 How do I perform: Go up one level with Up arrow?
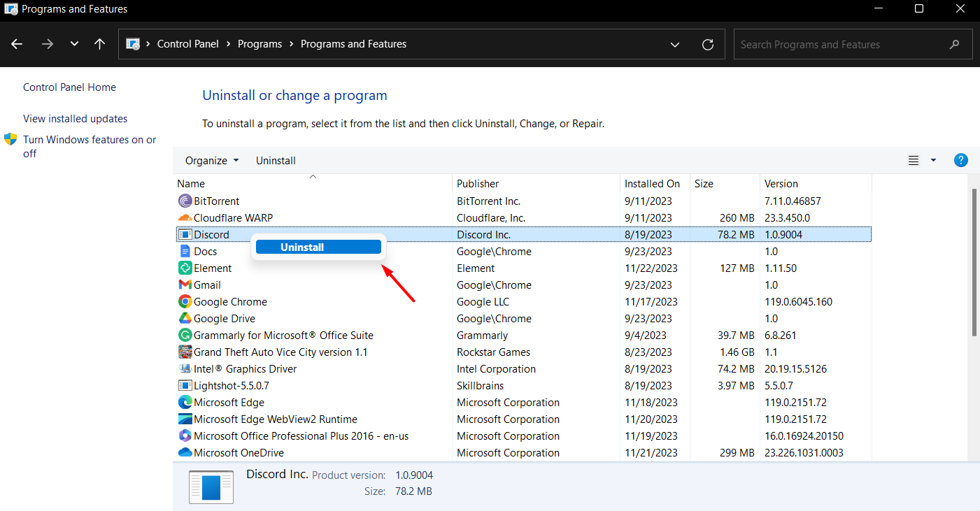[x=99, y=44]
